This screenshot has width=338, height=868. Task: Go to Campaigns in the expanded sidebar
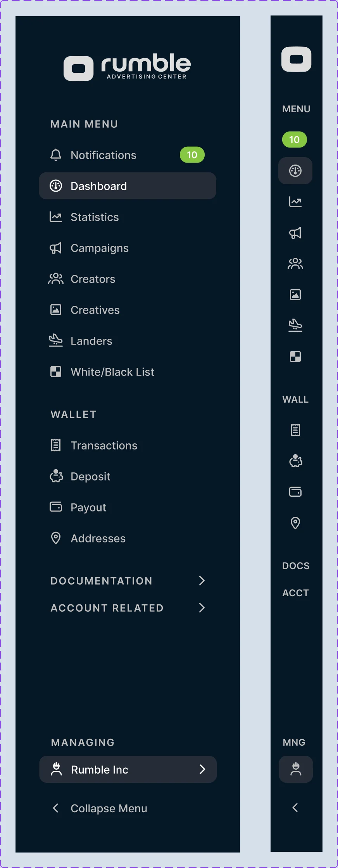tap(128, 248)
